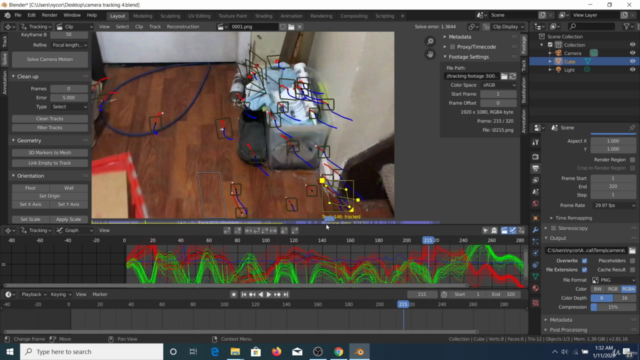Open the Color Space sRGB dropdown
This screenshot has width=640, height=360.
pos(498,85)
